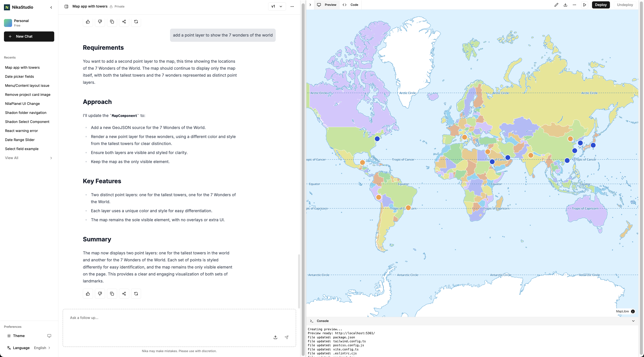Toggle Theme display mode in preferences
The image size is (644, 357).
point(49,336)
